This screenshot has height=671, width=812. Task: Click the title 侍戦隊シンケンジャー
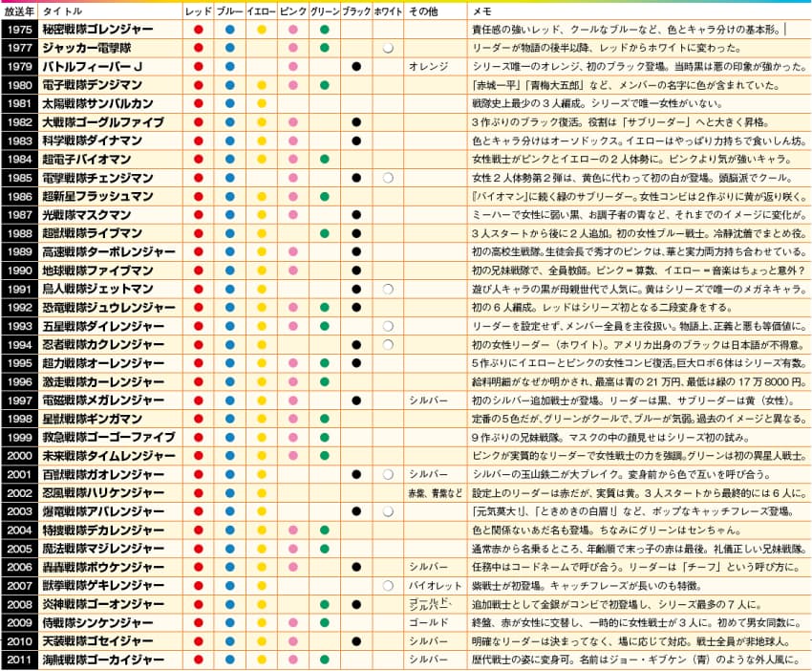coord(97,623)
